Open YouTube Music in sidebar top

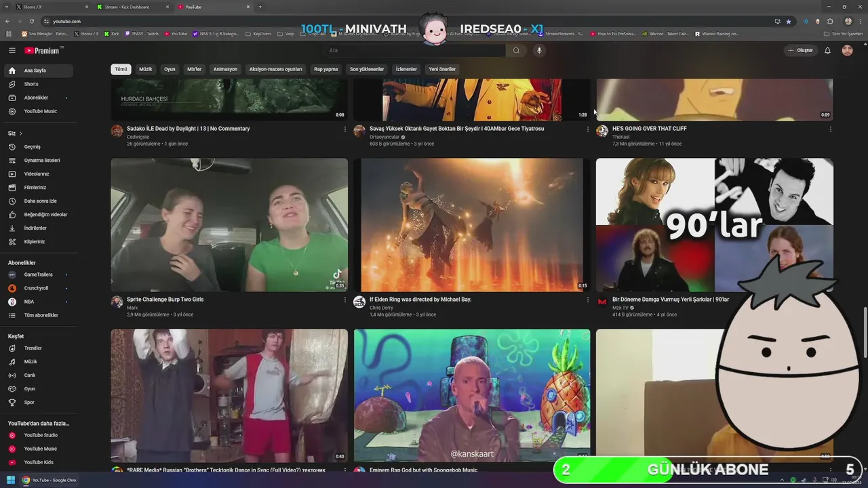coord(39,111)
